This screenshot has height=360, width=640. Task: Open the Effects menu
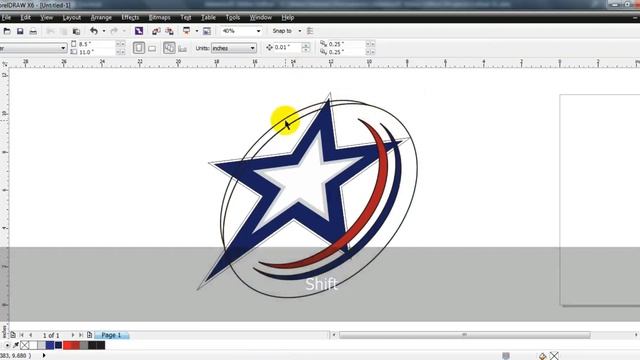[x=130, y=18]
